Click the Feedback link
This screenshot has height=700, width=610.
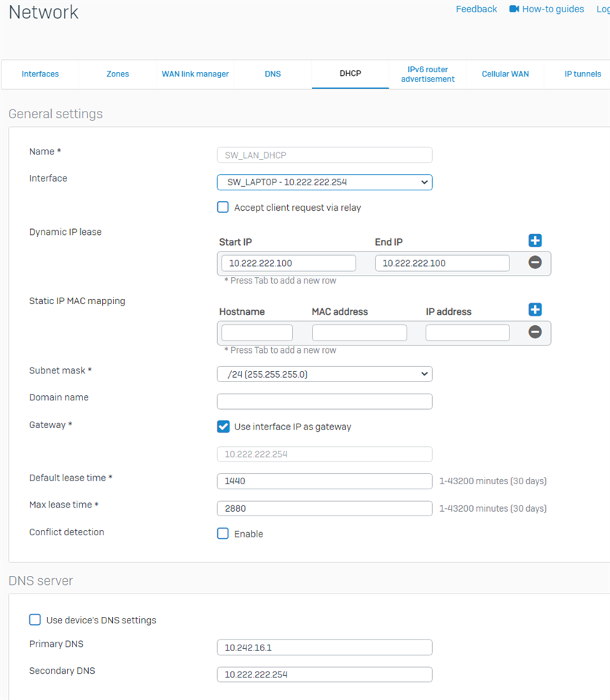[x=476, y=9]
